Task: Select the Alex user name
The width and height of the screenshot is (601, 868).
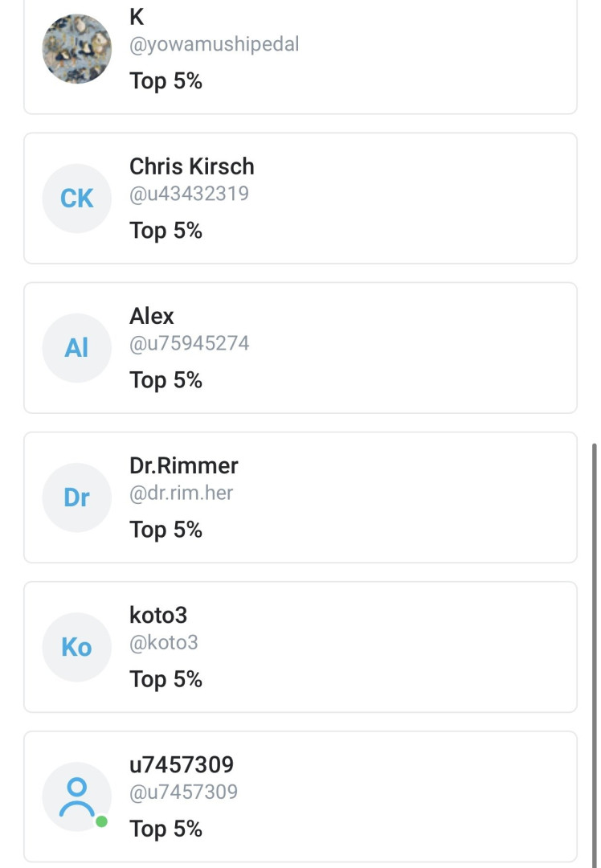Action: pos(152,316)
